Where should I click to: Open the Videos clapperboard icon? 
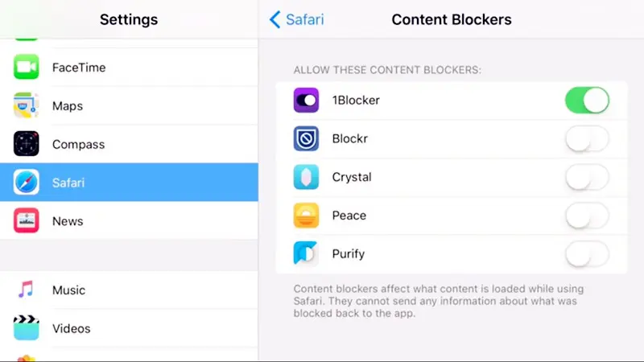(x=27, y=327)
